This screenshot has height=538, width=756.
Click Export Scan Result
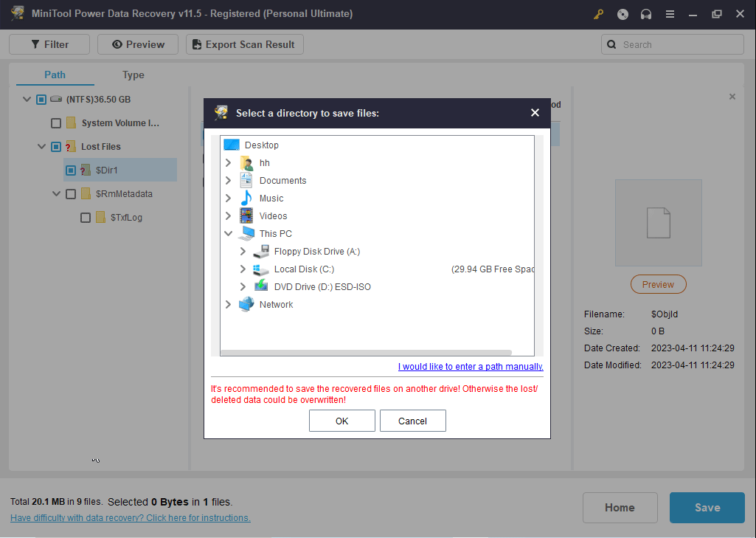pos(244,44)
